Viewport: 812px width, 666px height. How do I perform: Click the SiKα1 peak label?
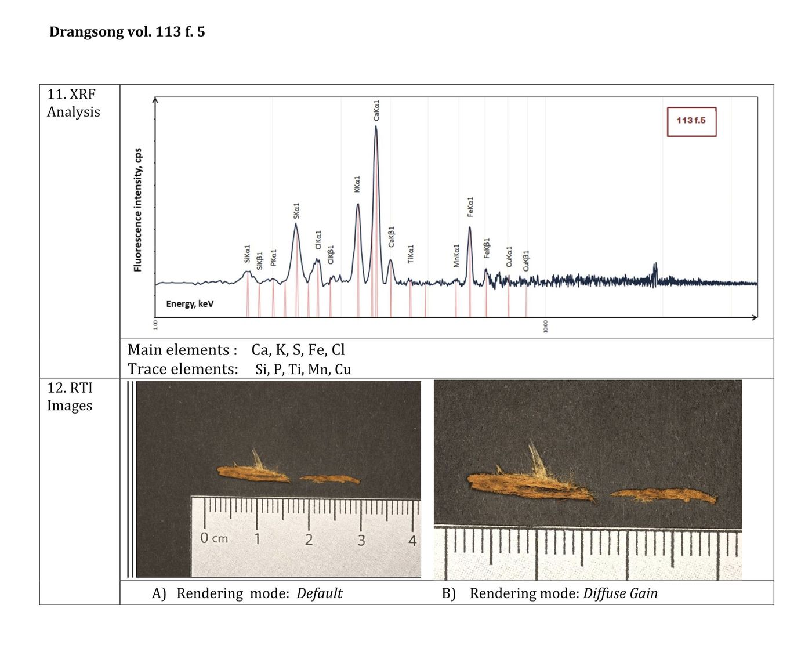coord(248,254)
